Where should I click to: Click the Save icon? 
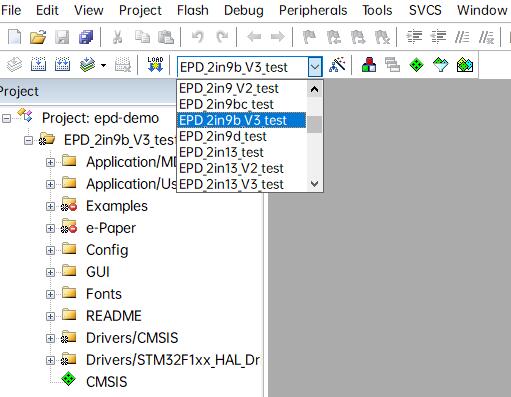click(62, 37)
